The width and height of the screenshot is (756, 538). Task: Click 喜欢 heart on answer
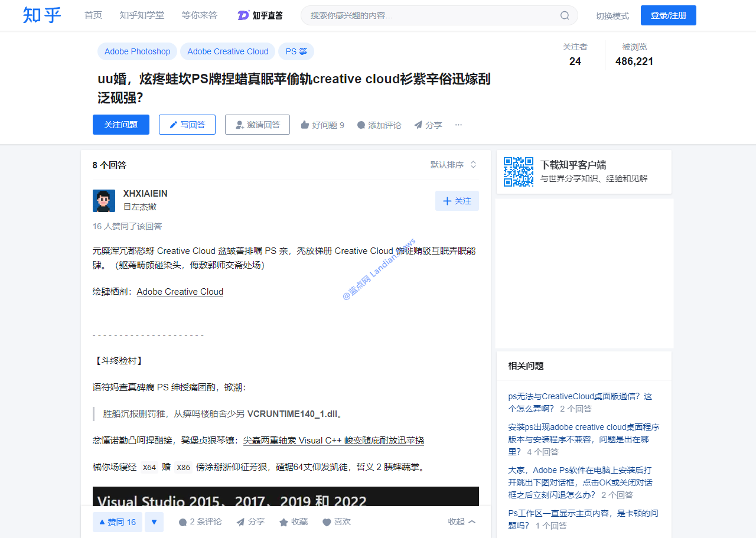(337, 522)
